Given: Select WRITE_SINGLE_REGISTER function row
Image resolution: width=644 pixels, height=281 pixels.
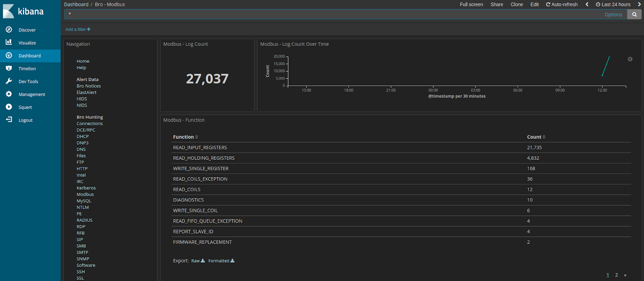Looking at the screenshot, I should click(x=401, y=168).
